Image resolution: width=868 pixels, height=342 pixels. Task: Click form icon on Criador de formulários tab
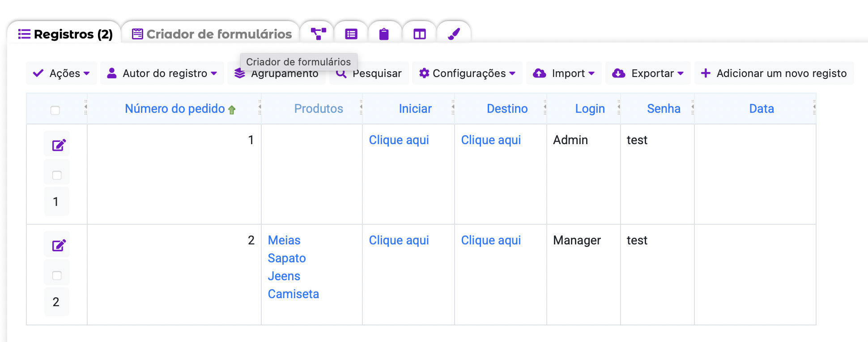click(137, 34)
